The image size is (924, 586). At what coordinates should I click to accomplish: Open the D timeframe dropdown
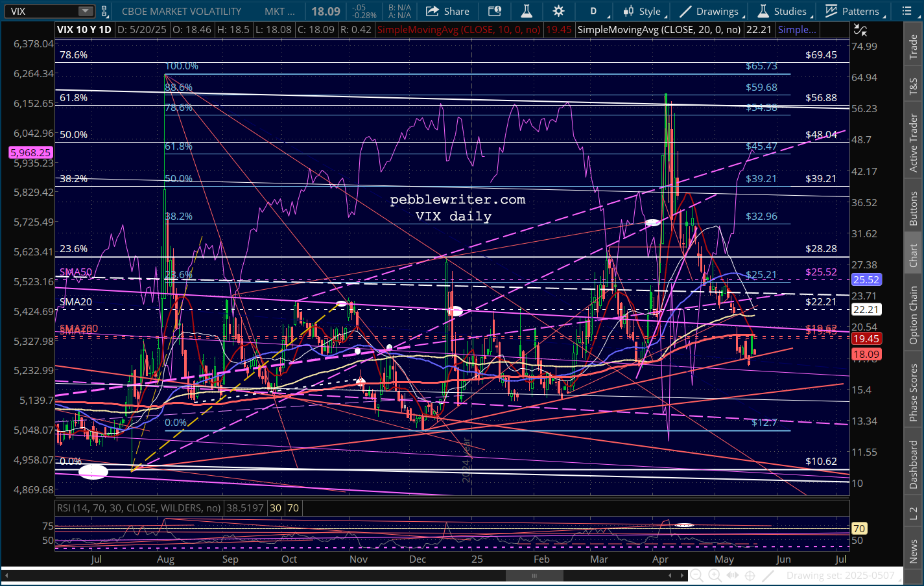[593, 11]
